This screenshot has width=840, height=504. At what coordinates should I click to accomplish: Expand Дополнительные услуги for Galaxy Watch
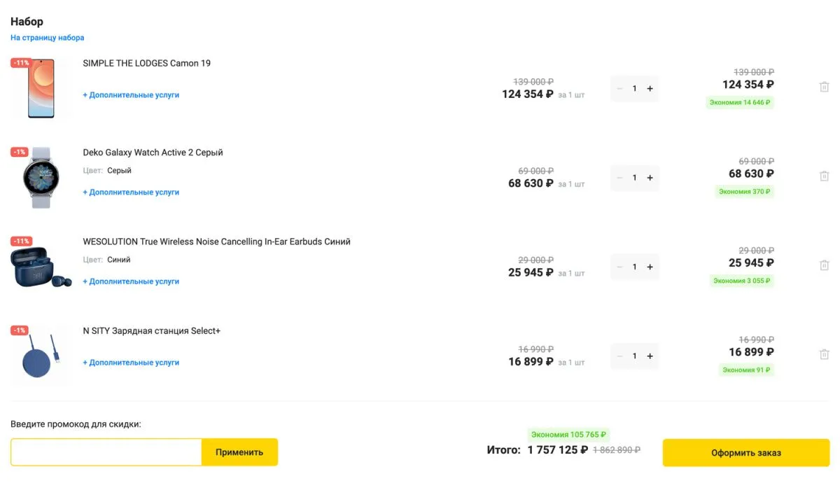pos(131,192)
